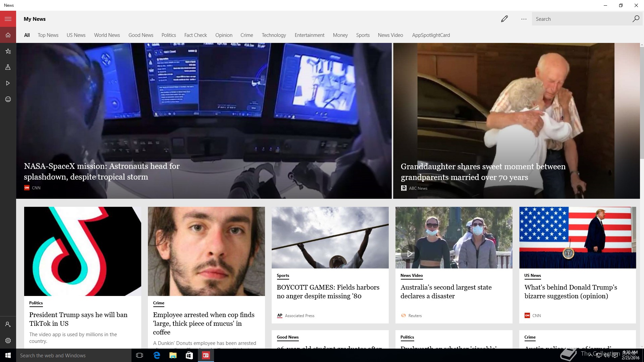This screenshot has height=362, width=644.
Task: Switch to the Politics tab
Action: (x=169, y=35)
